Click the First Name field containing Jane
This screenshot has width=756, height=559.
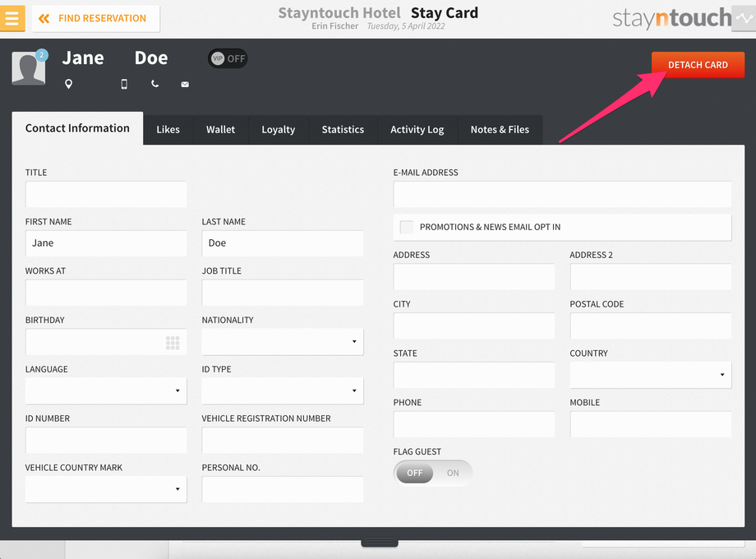(106, 243)
